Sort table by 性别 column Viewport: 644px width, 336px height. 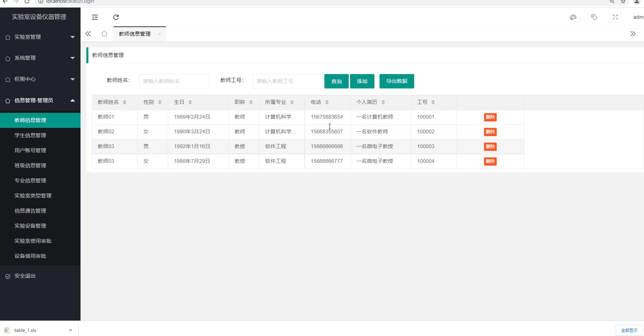click(x=160, y=102)
